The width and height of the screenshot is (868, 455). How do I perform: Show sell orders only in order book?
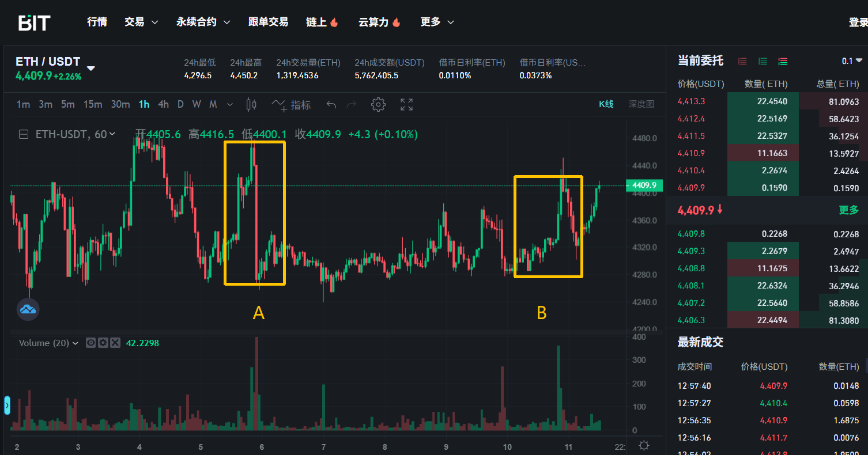pos(742,61)
